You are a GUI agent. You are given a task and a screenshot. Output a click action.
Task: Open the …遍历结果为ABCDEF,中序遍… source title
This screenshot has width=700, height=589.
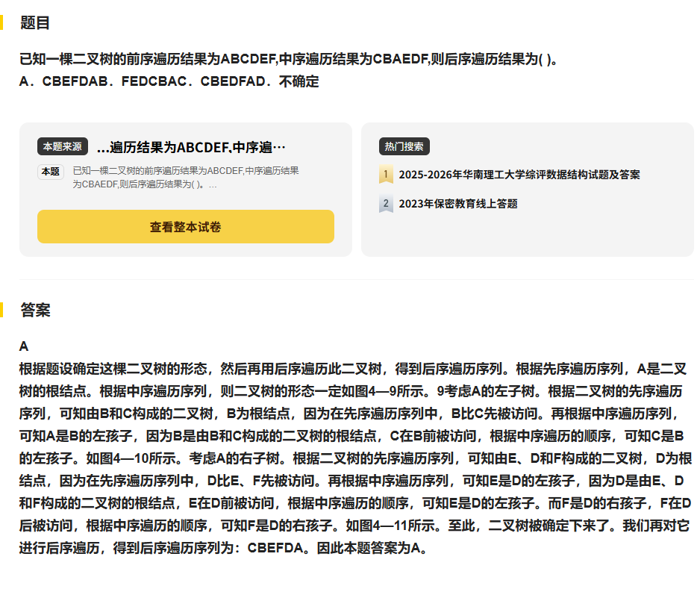point(191,147)
